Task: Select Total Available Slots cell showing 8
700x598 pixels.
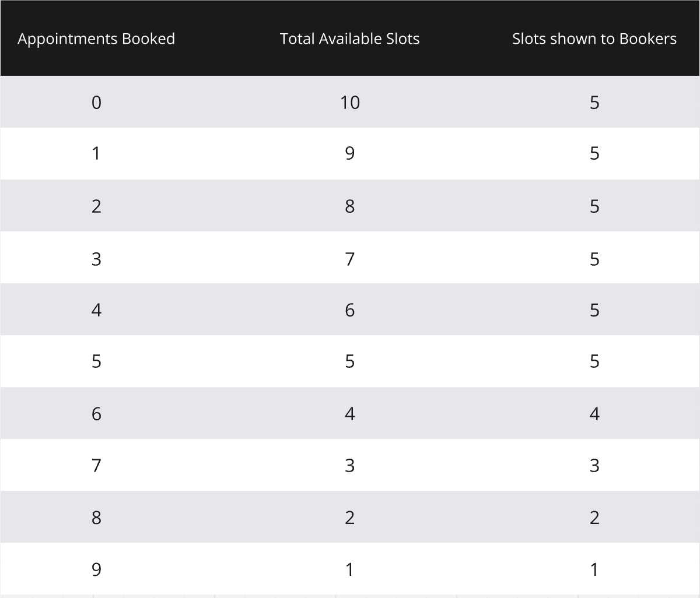Action: tap(349, 206)
